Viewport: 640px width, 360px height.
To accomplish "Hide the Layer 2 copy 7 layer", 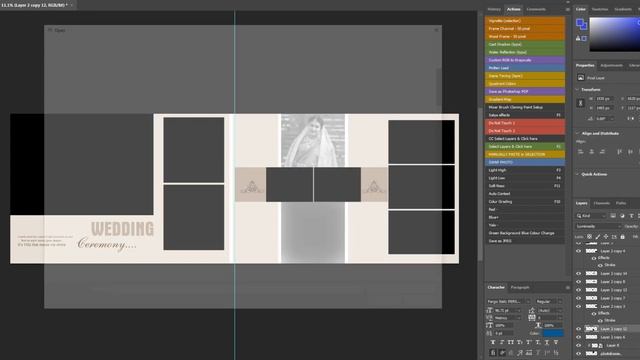I will (578, 298).
